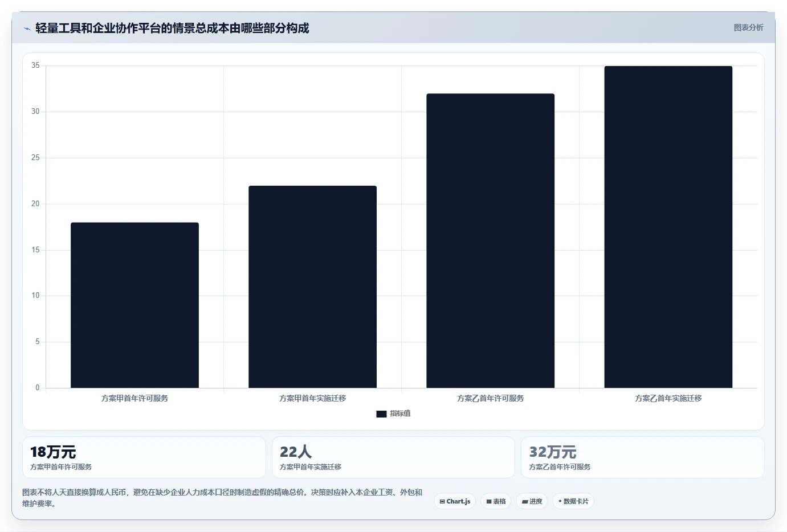Select the 方案乙首年实施迁移 bar

pos(668,227)
